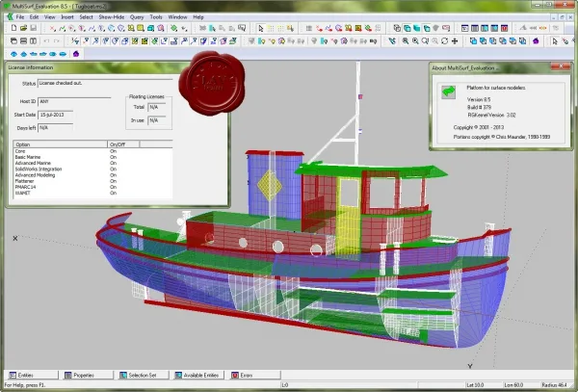
Task: Open the Insert menu
Action: tap(67, 17)
